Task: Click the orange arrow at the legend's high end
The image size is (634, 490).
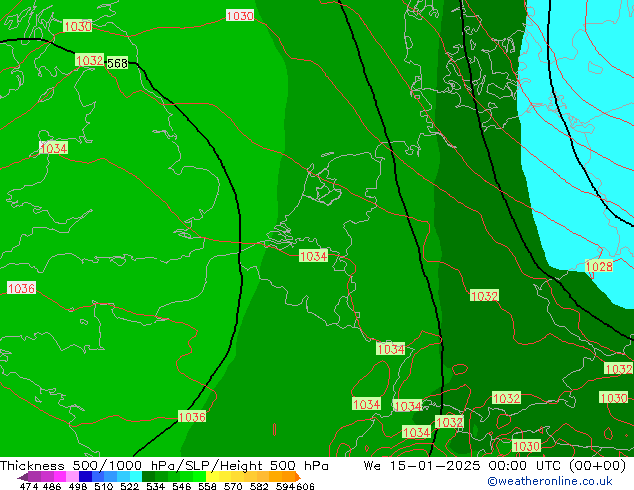Action: tap(298, 477)
